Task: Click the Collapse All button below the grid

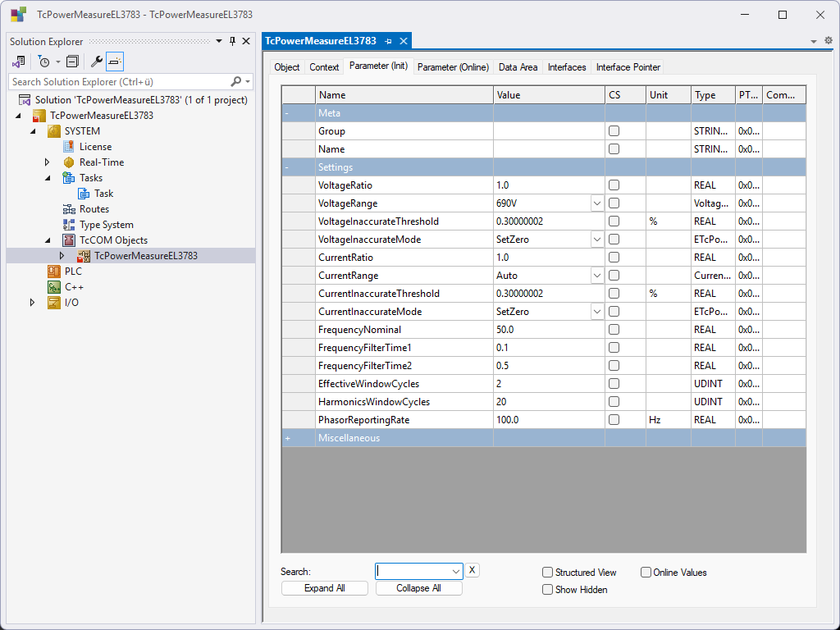Action: point(419,588)
